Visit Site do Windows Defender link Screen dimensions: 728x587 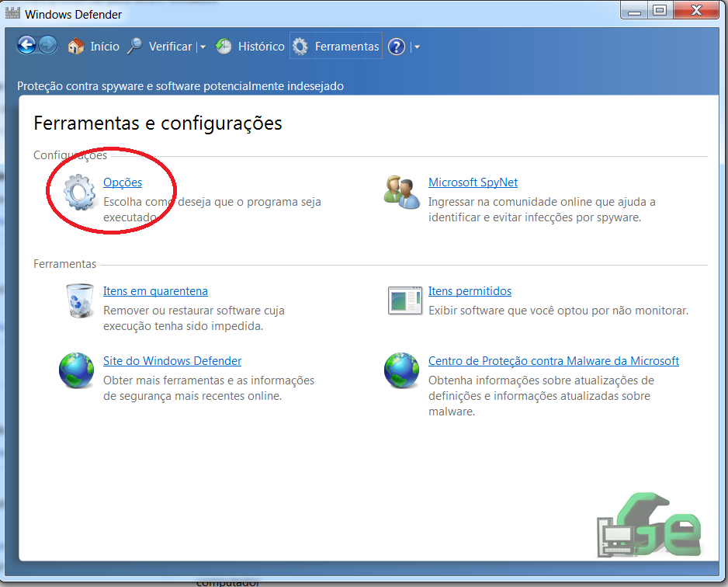pyautogui.click(x=172, y=361)
